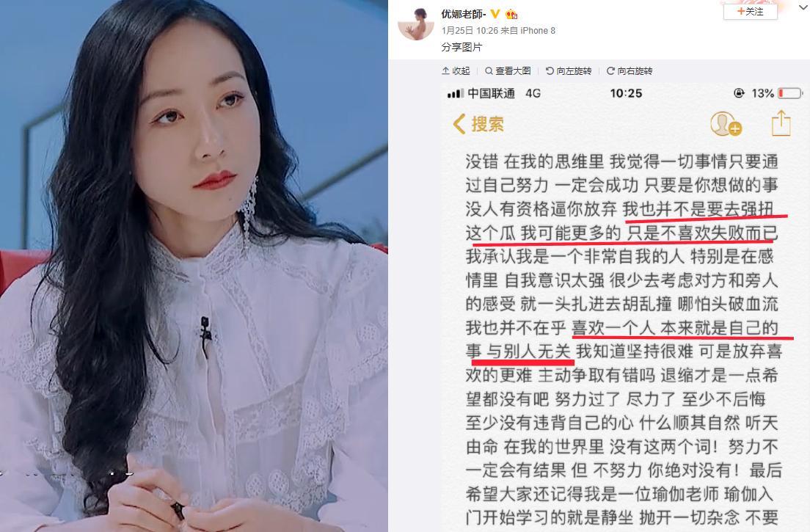Image resolution: width=810 pixels, height=532 pixels.
Task: Click the membership crown badge icon
Action: point(511,14)
